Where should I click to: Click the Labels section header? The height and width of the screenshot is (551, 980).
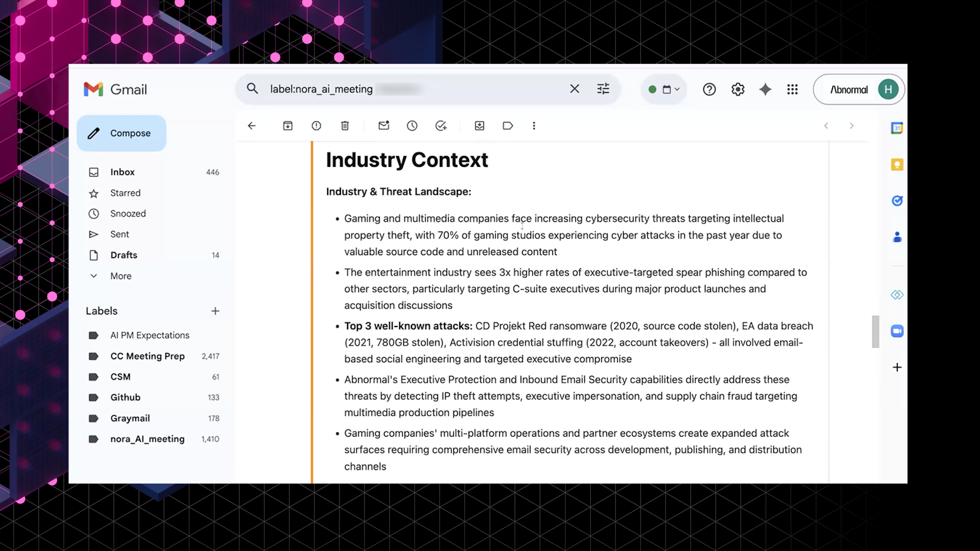[x=102, y=311]
